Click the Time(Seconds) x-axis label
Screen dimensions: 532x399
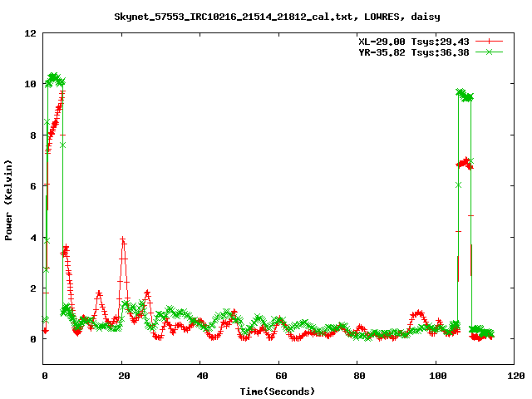coord(277,392)
